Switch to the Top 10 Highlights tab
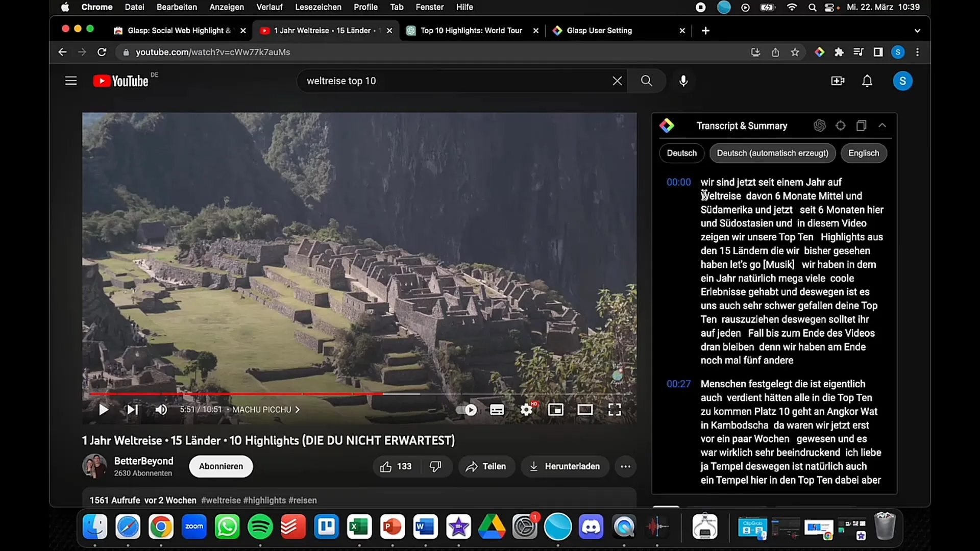 [471, 31]
